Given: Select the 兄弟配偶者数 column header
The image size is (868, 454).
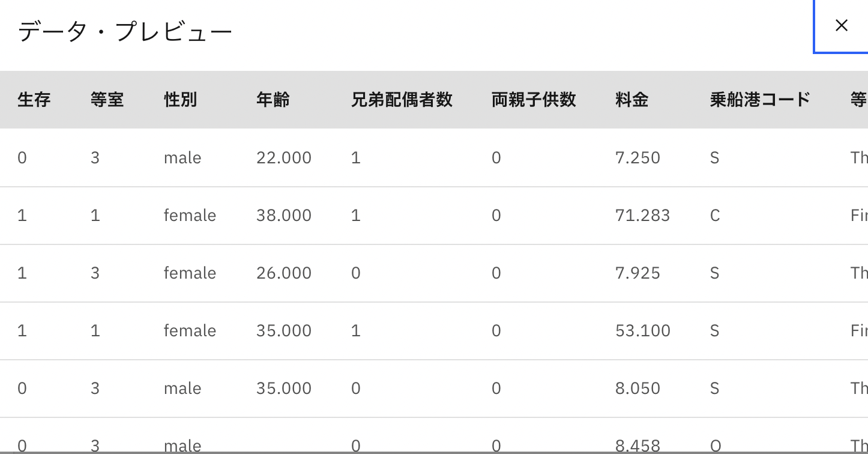Looking at the screenshot, I should pyautogui.click(x=401, y=100).
